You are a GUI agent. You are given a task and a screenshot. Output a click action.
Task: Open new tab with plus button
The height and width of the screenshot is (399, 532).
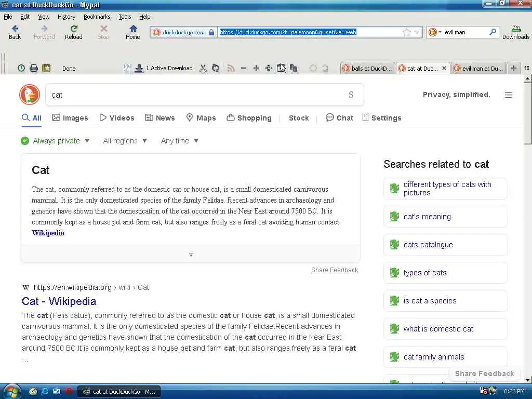[x=514, y=68]
